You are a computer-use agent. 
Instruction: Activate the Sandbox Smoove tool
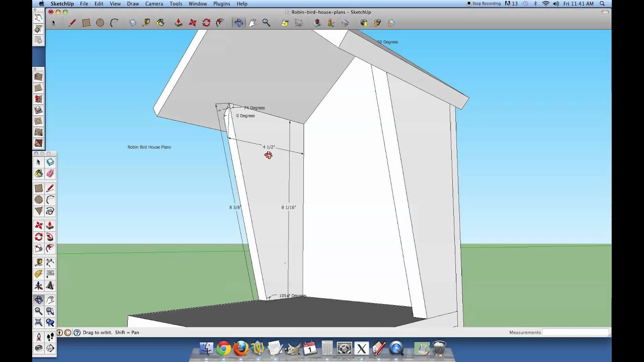[38, 99]
